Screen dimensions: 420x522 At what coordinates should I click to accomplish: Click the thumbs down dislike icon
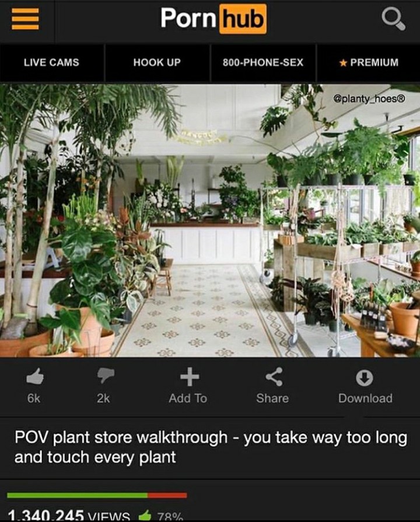tap(106, 376)
